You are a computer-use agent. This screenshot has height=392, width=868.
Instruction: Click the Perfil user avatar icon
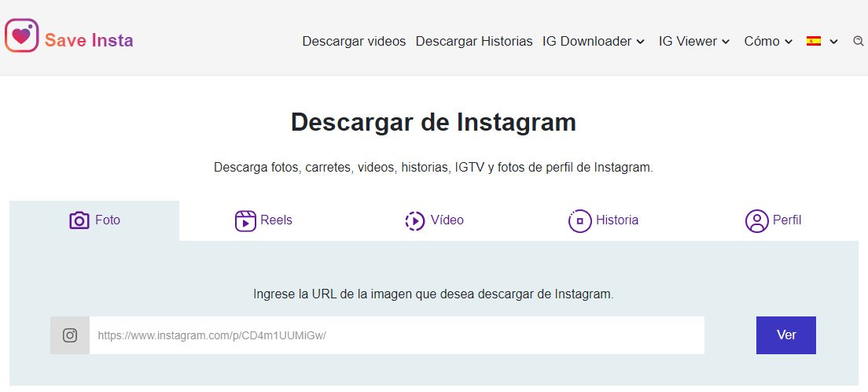[x=756, y=220]
